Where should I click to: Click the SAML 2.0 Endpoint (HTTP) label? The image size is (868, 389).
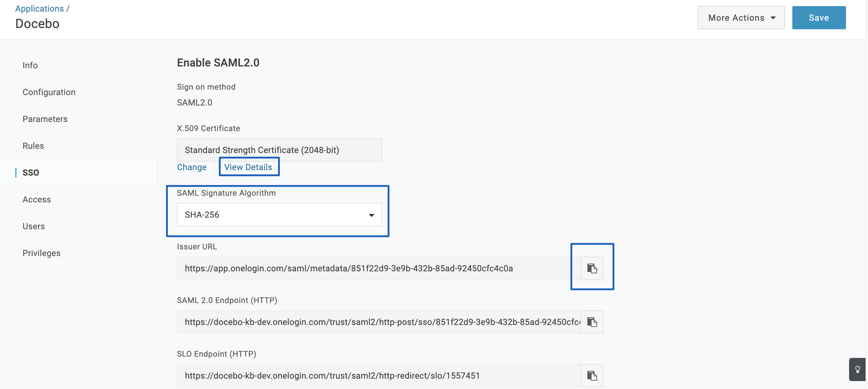[227, 300]
